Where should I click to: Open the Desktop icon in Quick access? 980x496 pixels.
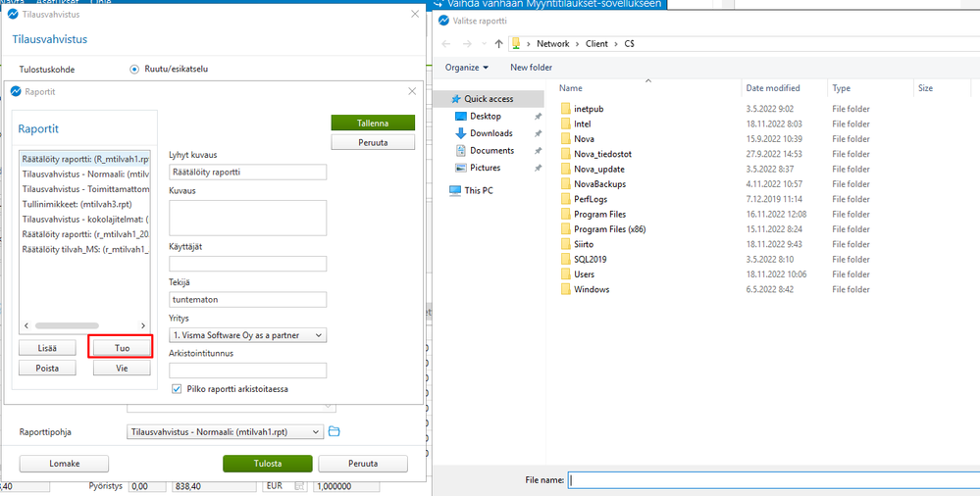461,117
